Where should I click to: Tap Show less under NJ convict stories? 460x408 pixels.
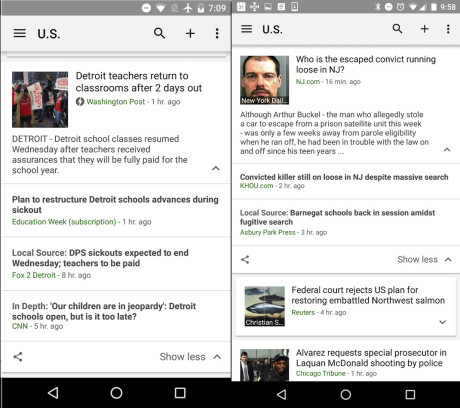coord(424,259)
